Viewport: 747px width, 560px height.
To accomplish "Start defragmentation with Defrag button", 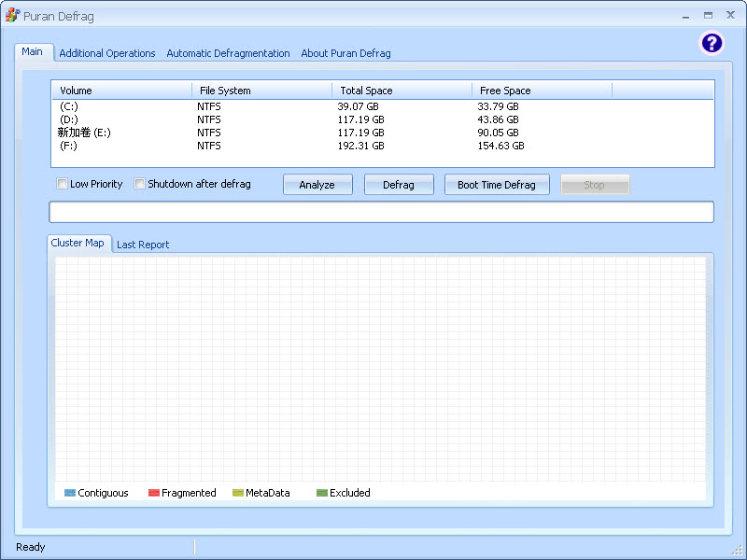I will (399, 185).
